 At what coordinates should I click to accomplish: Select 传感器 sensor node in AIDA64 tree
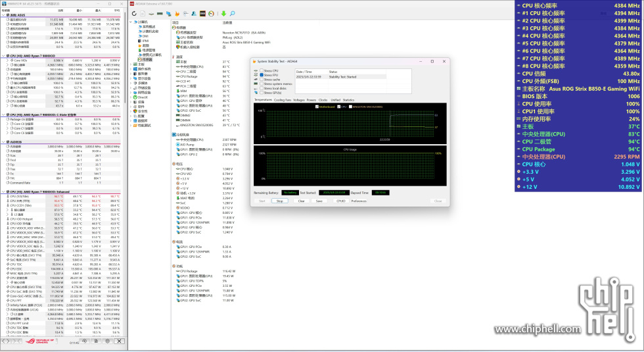pos(145,60)
